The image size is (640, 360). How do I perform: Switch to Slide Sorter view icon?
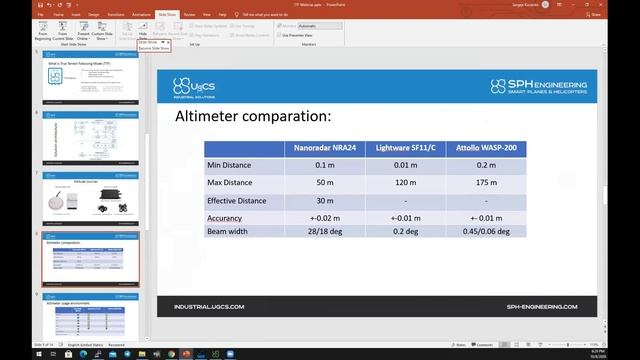coord(516,345)
